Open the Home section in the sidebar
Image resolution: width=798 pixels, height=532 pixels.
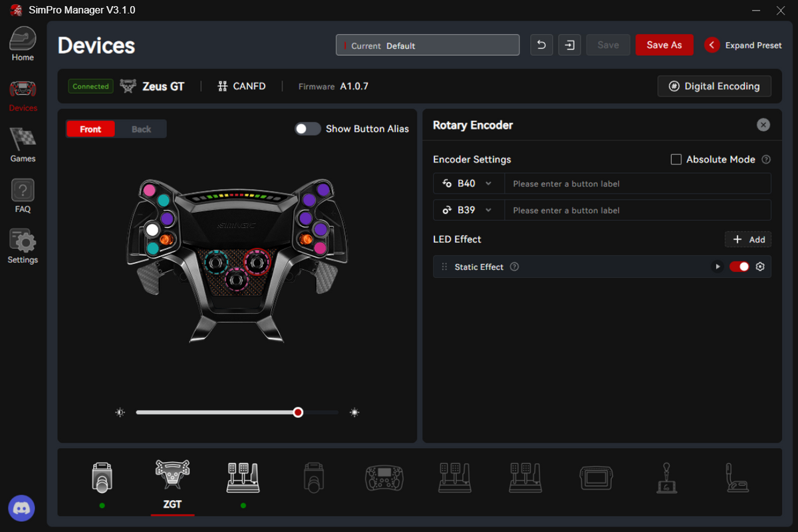(x=23, y=45)
